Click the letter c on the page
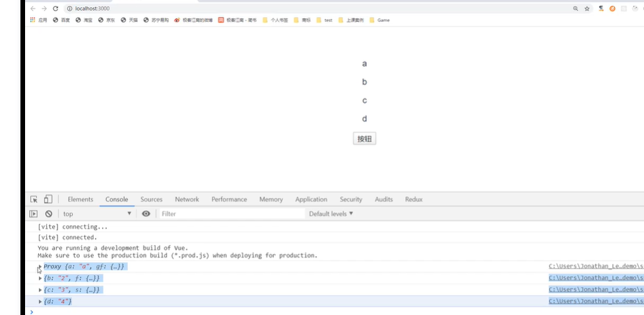Viewport: 644px width, 315px height. [364, 100]
